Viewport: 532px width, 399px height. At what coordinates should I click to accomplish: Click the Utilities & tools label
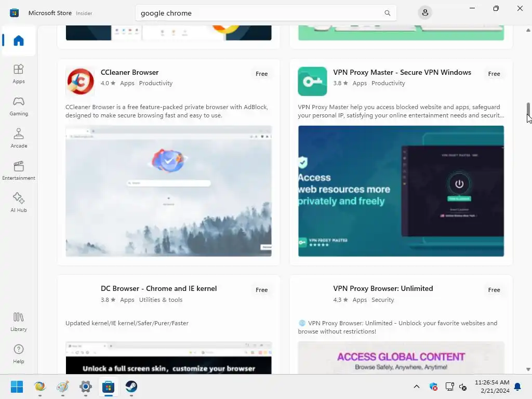tap(161, 300)
